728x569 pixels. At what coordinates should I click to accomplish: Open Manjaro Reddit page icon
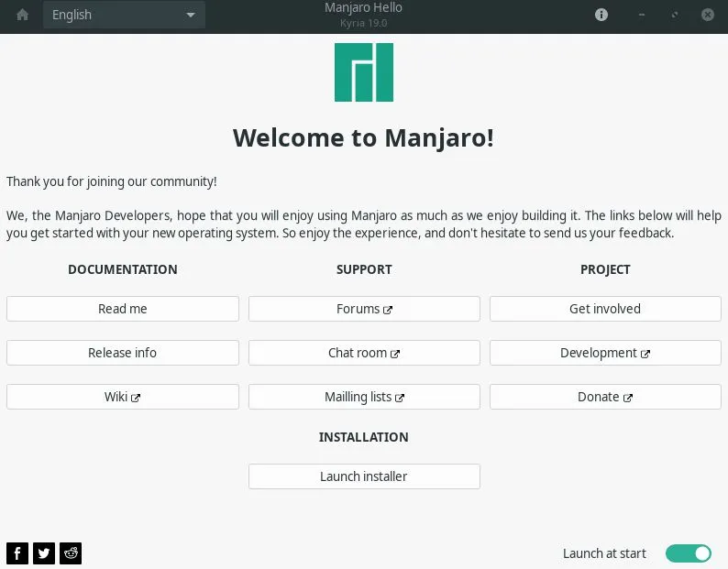point(71,553)
